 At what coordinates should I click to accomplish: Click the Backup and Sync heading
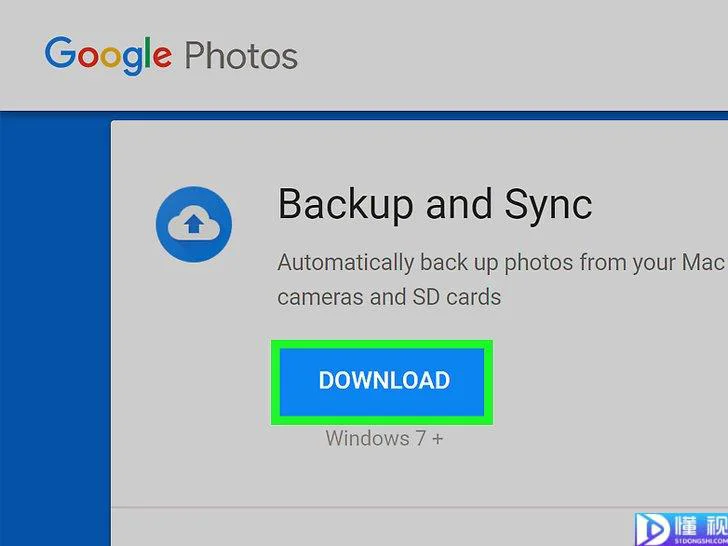[x=435, y=205]
